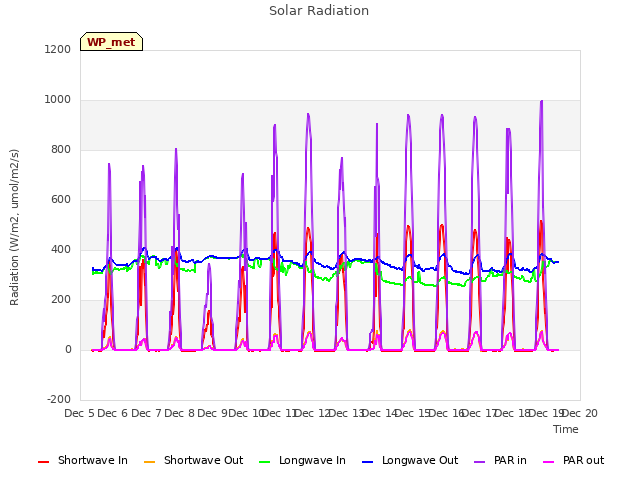
Task: Click the Dec 12 PAR in peak
Action: pos(308,114)
